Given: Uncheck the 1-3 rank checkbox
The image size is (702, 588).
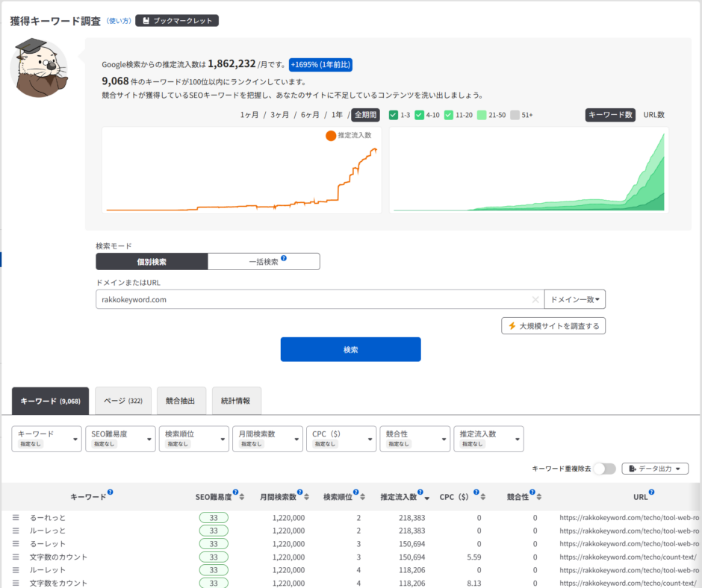Looking at the screenshot, I should point(394,115).
